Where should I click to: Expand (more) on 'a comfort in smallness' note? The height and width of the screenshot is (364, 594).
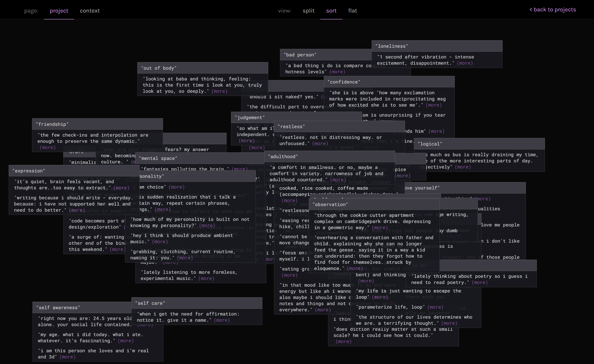(338, 179)
